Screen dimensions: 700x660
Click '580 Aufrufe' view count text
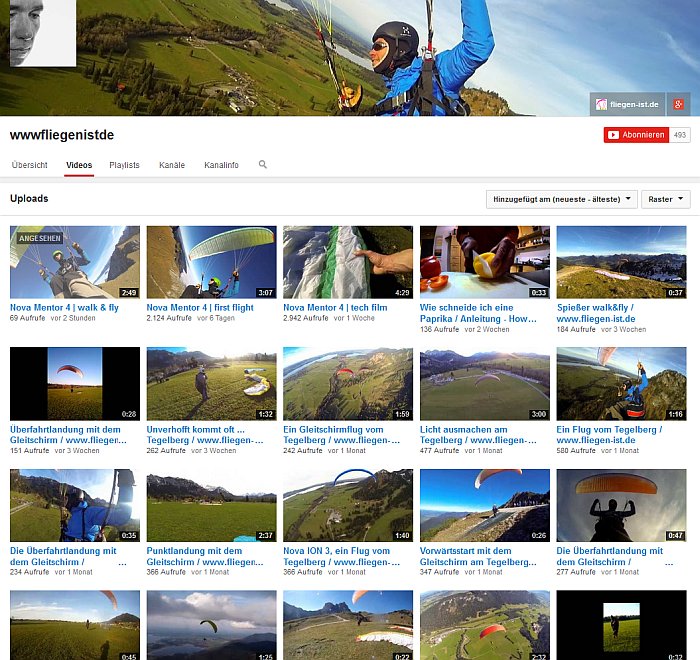tap(575, 451)
